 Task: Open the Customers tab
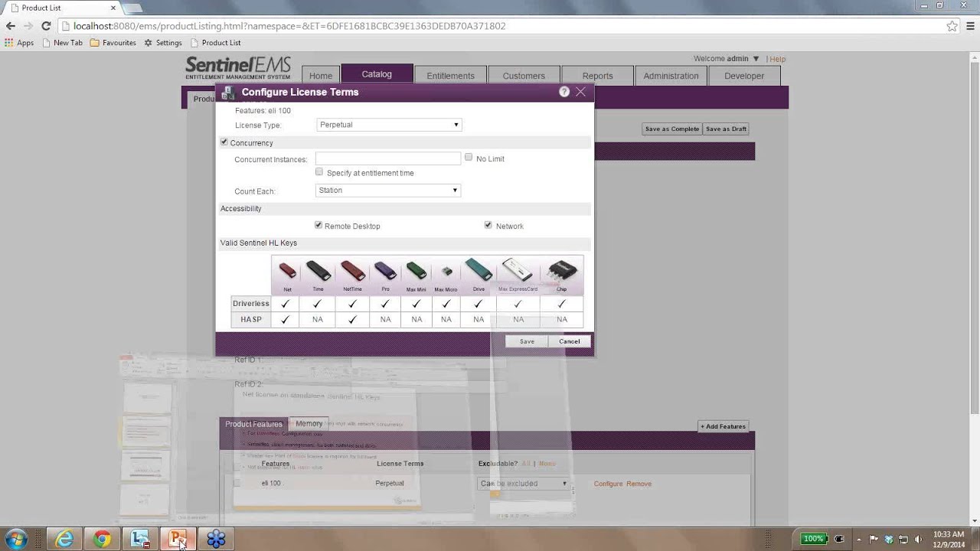[524, 76]
